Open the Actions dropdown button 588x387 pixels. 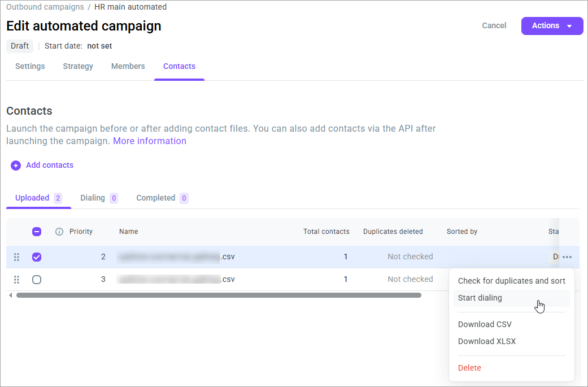coord(552,26)
